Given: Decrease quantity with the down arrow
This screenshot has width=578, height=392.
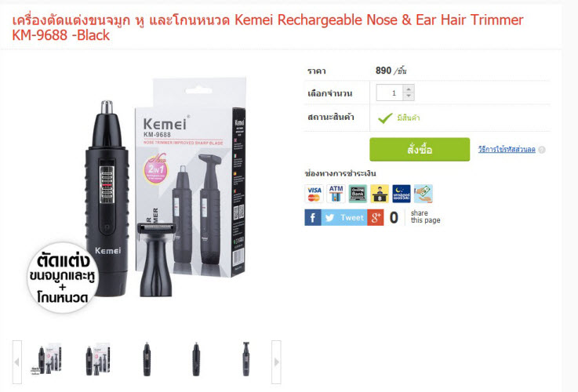Looking at the screenshot, I should click(x=409, y=96).
